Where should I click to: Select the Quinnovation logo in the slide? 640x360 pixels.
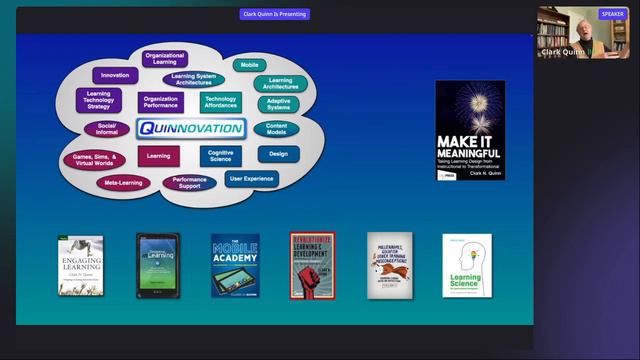click(x=191, y=129)
